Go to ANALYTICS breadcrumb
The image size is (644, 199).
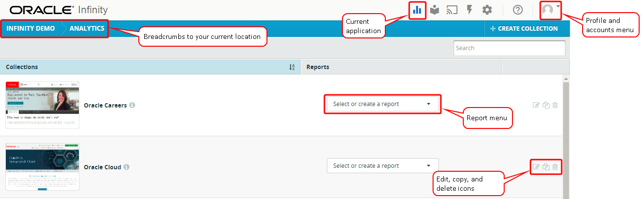click(x=87, y=28)
